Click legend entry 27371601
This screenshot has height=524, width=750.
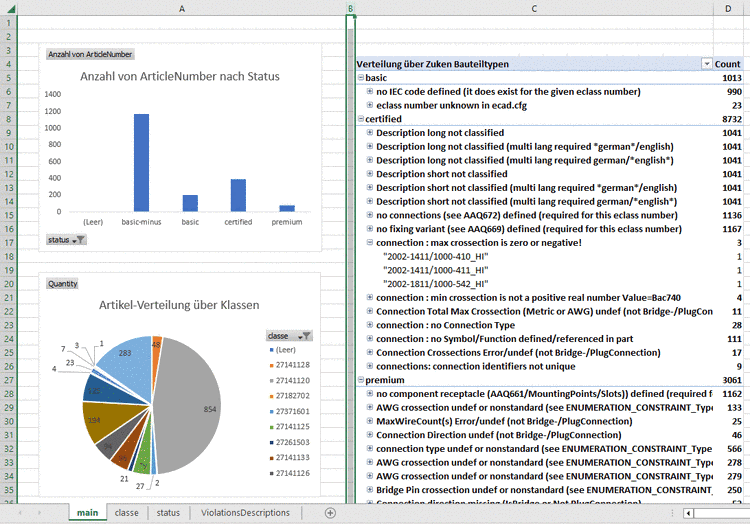(290, 411)
